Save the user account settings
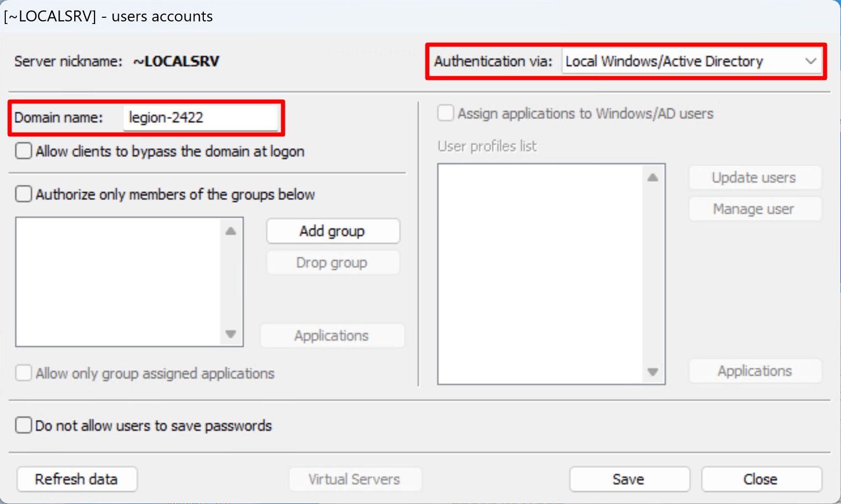This screenshot has height=504, width=841. [x=629, y=479]
